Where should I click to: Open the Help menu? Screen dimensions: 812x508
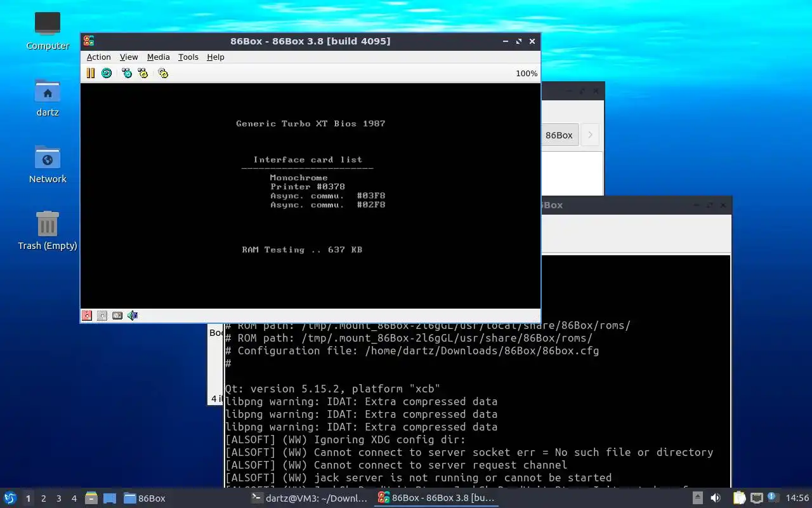tap(216, 57)
